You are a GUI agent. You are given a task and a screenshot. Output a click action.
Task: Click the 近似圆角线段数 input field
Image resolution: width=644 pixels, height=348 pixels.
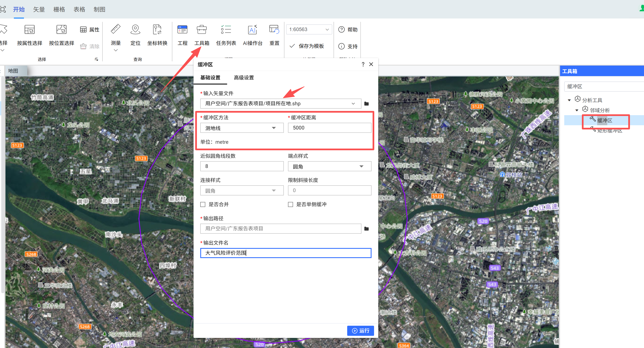pyautogui.click(x=242, y=166)
